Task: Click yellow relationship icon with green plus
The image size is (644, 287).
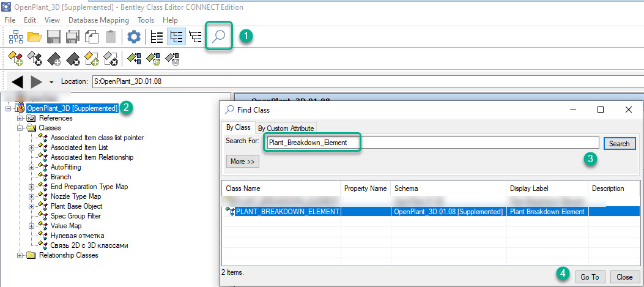Action: tap(92, 59)
